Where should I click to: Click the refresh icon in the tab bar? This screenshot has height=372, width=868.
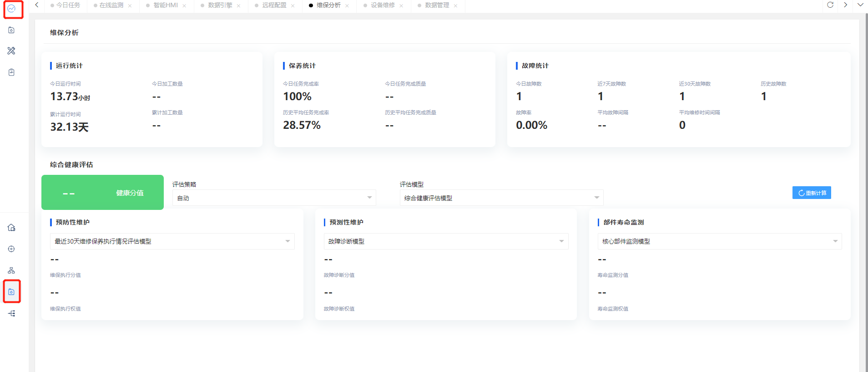tap(830, 5)
